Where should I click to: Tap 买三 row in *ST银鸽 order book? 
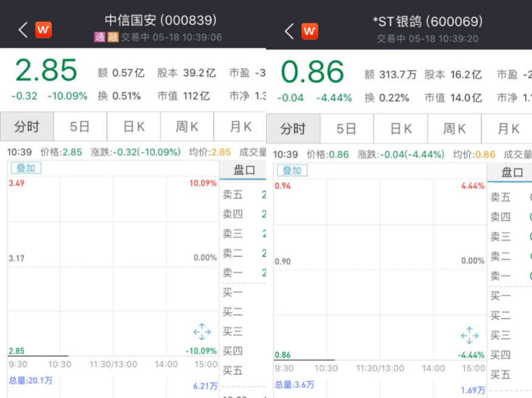click(510, 335)
